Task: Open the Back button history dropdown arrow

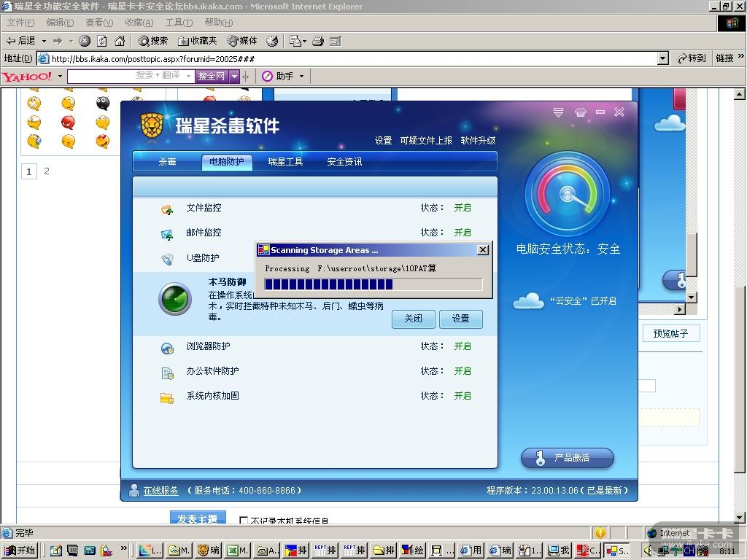Action: point(44,41)
